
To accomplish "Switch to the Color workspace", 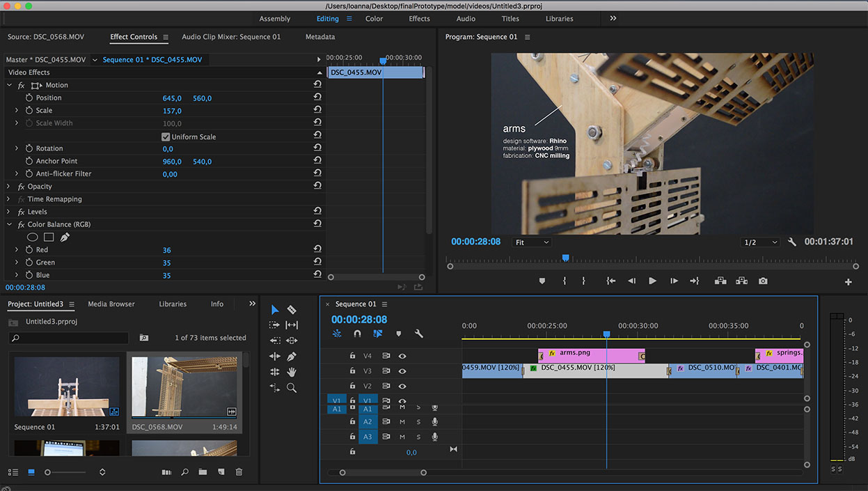I will 374,19.
